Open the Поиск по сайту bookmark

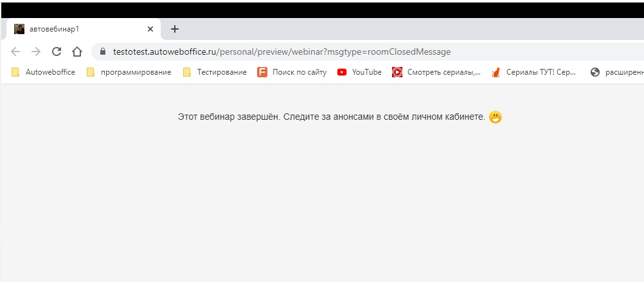pos(292,72)
